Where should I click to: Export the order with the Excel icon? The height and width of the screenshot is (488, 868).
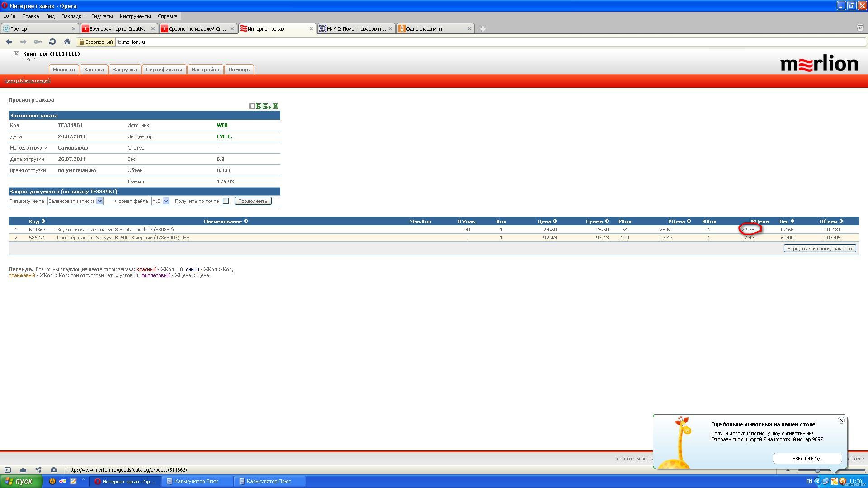point(275,106)
